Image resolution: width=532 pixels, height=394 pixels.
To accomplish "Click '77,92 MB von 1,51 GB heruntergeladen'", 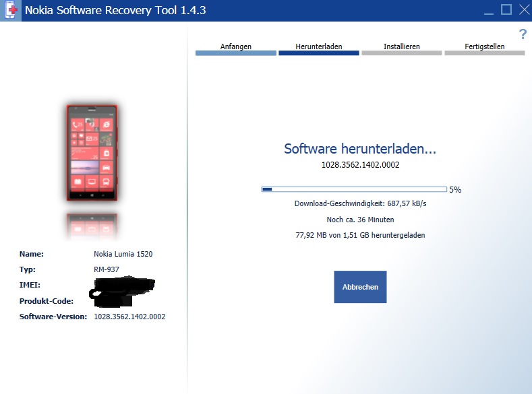I will [x=360, y=235].
